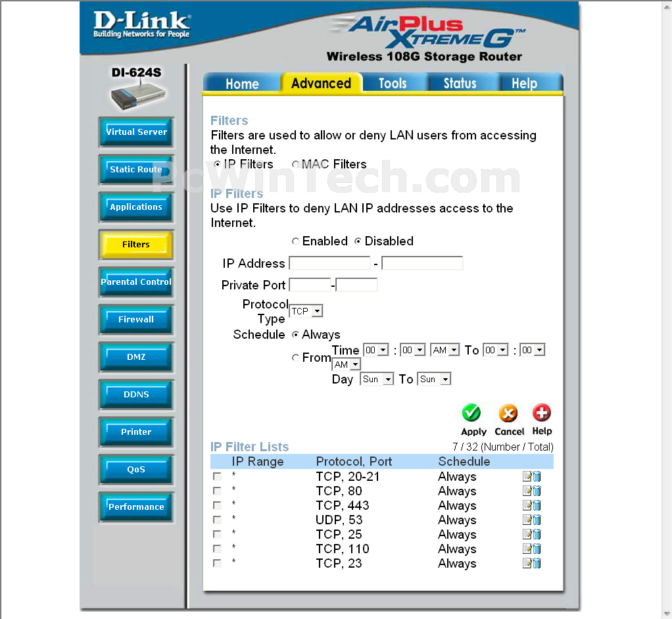Open the Static Route page

136,169
